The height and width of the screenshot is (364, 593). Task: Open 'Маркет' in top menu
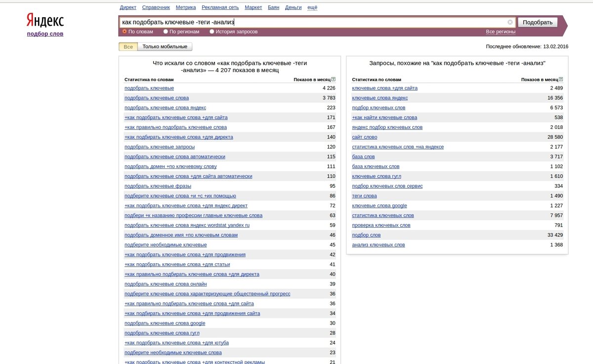(254, 7)
